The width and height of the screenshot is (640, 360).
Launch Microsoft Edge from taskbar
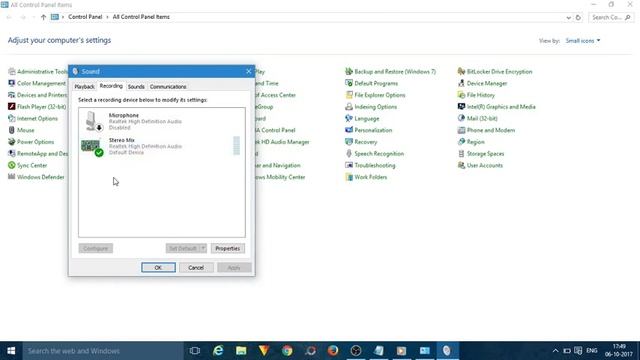[x=218, y=351]
